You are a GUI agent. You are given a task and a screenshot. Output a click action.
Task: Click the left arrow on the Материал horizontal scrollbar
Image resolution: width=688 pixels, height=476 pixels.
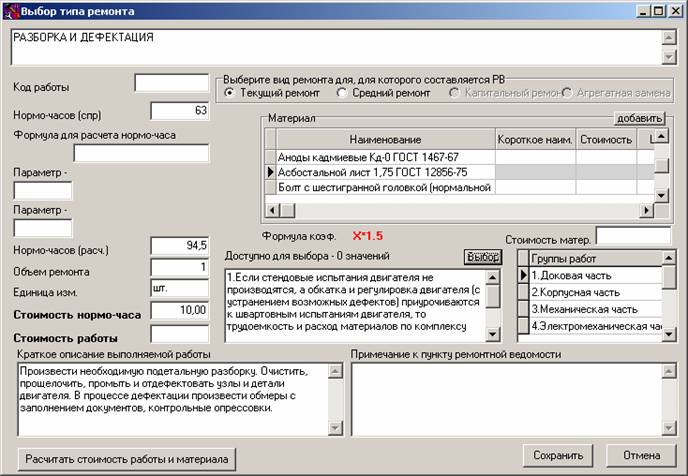coord(272,211)
